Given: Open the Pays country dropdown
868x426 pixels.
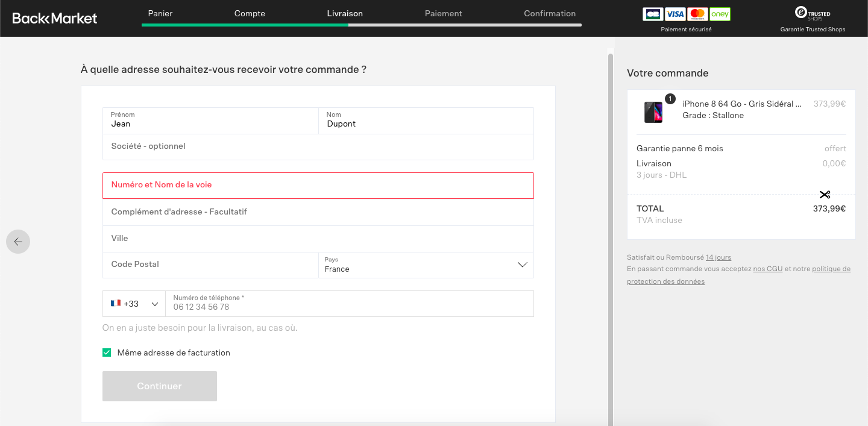Looking at the screenshot, I should pos(426,265).
